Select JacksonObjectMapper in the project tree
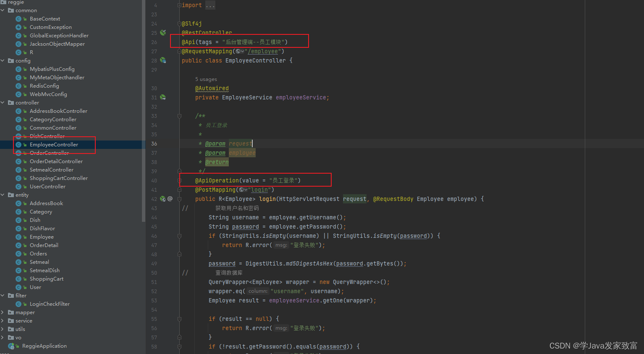Screen dimensions: 644x354 click(x=57, y=44)
